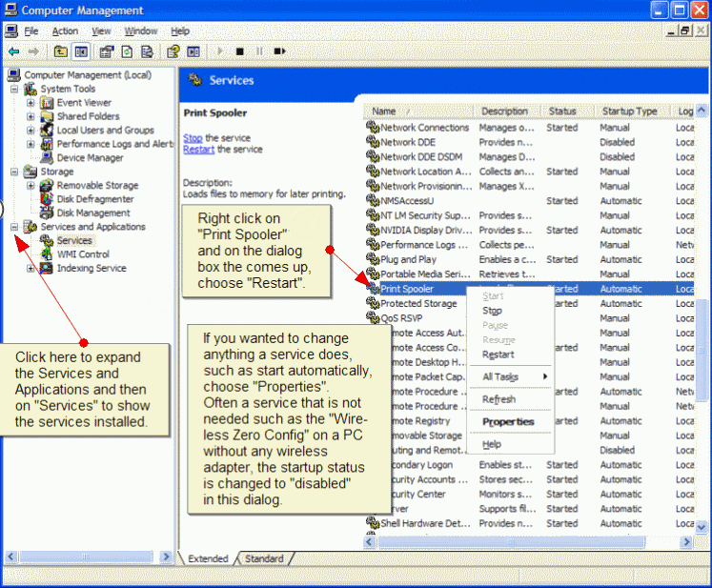Click the Start Service play icon
712x588 pixels.
(x=220, y=51)
